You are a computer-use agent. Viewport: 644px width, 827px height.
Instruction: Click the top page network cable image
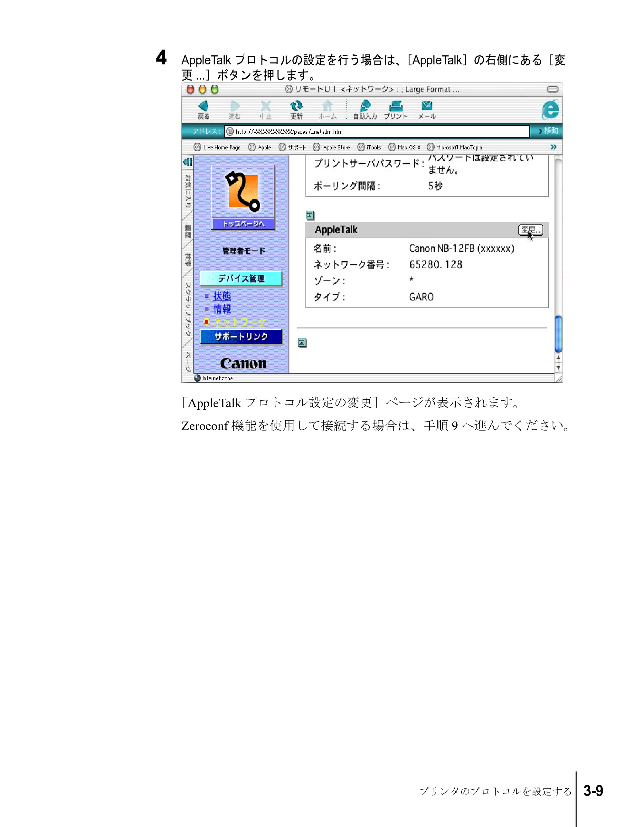point(243,191)
